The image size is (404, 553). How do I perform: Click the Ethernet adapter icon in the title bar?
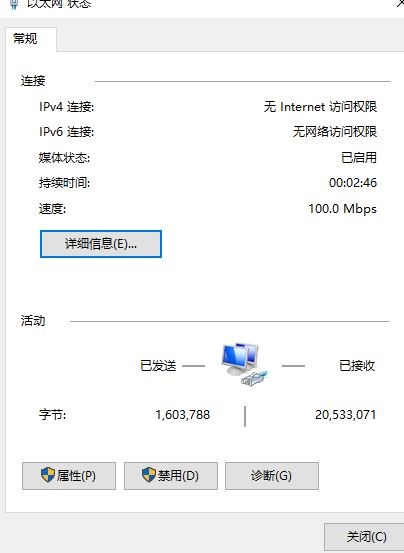pyautogui.click(x=14, y=4)
